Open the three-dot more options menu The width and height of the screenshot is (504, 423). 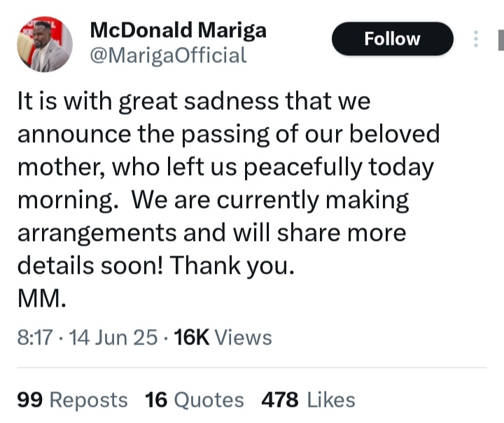click(x=476, y=39)
